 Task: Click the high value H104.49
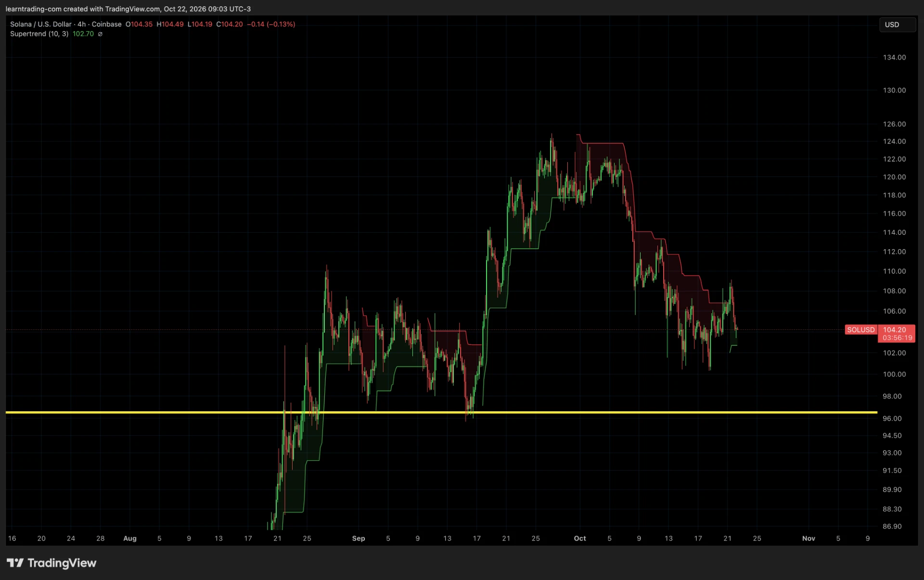(x=170, y=24)
